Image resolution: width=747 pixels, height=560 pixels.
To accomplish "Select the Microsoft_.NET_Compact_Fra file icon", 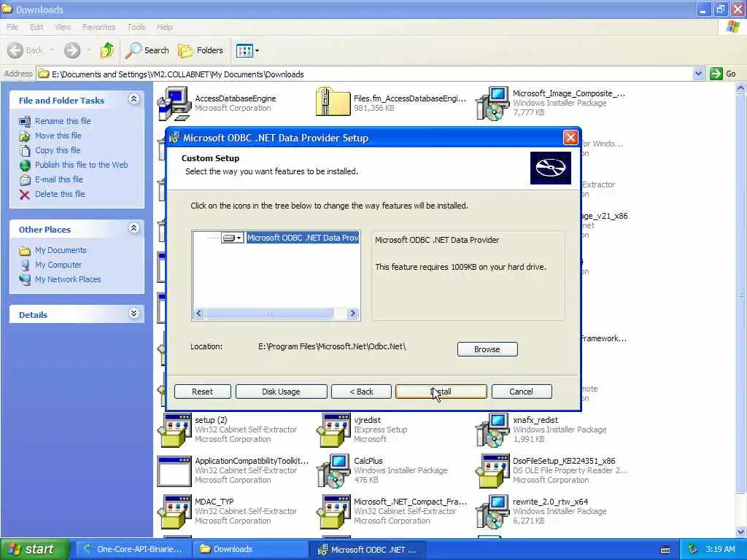I will click(333, 512).
